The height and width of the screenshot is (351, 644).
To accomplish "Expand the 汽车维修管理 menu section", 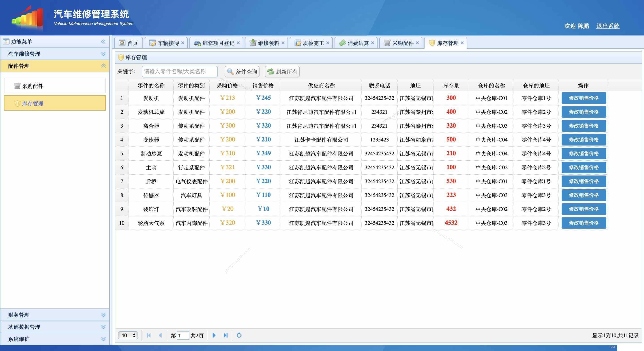I will pyautogui.click(x=103, y=54).
